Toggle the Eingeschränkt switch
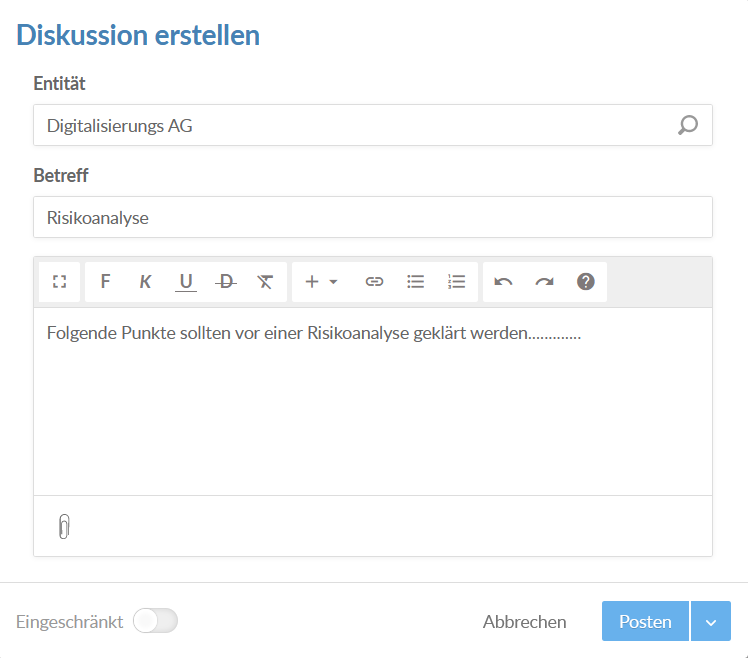The height and width of the screenshot is (658, 748). [156, 621]
